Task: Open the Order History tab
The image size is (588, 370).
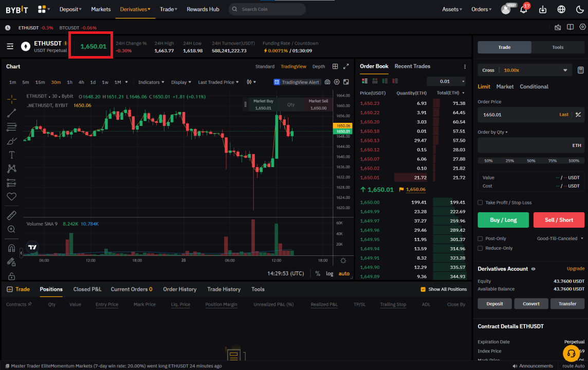Action: (179, 289)
